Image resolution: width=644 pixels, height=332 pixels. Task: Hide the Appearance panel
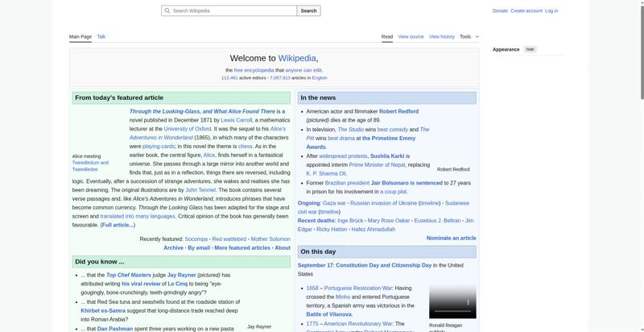(x=530, y=49)
